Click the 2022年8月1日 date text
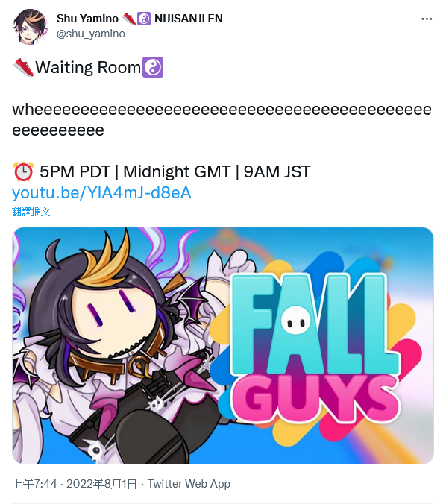This screenshot has width=446, height=504. click(x=101, y=484)
